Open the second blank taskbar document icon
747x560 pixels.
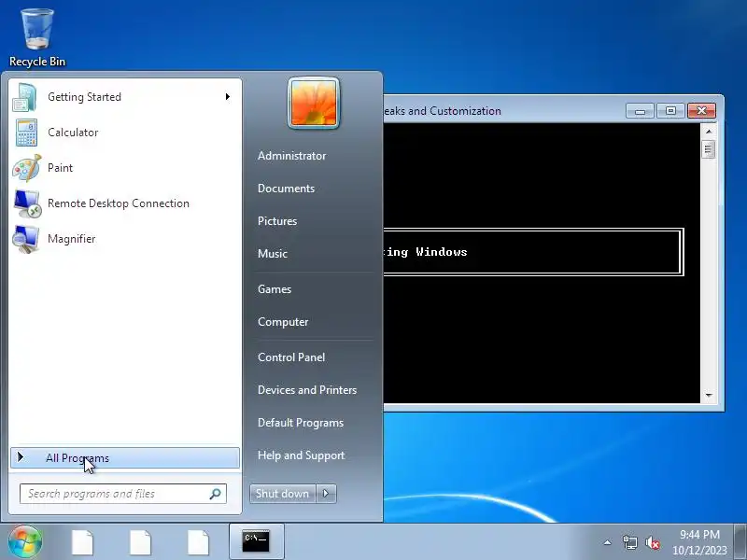(140, 542)
